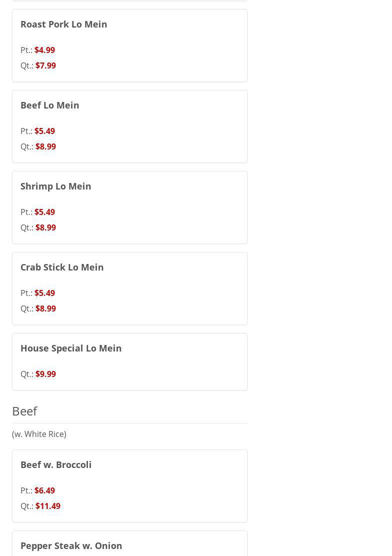Image resolution: width=392 pixels, height=556 pixels.
Task: Select Crab Stick Lo Mein quart price
Action: coord(45,308)
